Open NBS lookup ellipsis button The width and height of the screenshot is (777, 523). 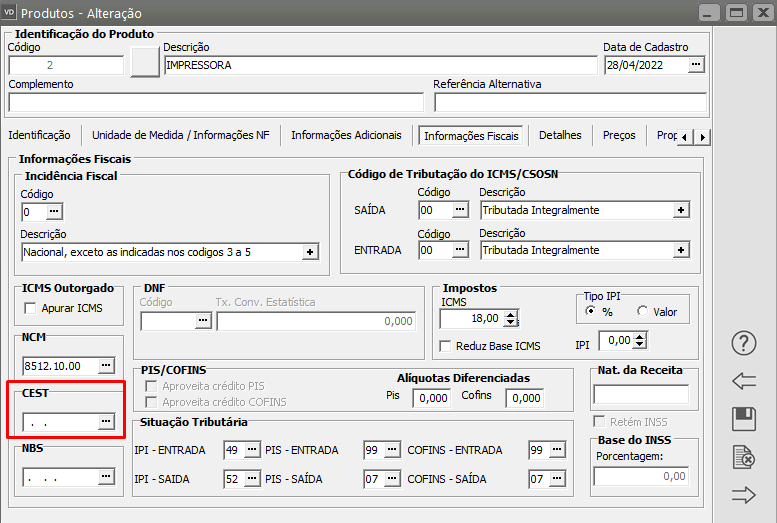click(106, 478)
